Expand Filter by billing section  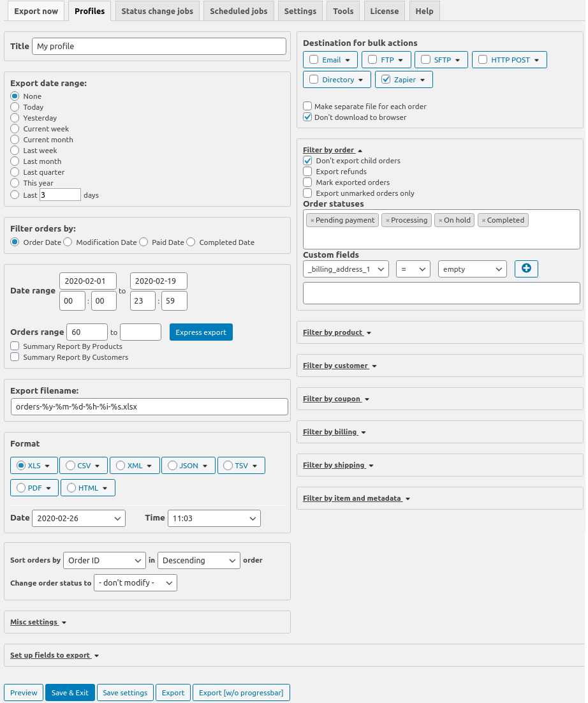pos(334,433)
